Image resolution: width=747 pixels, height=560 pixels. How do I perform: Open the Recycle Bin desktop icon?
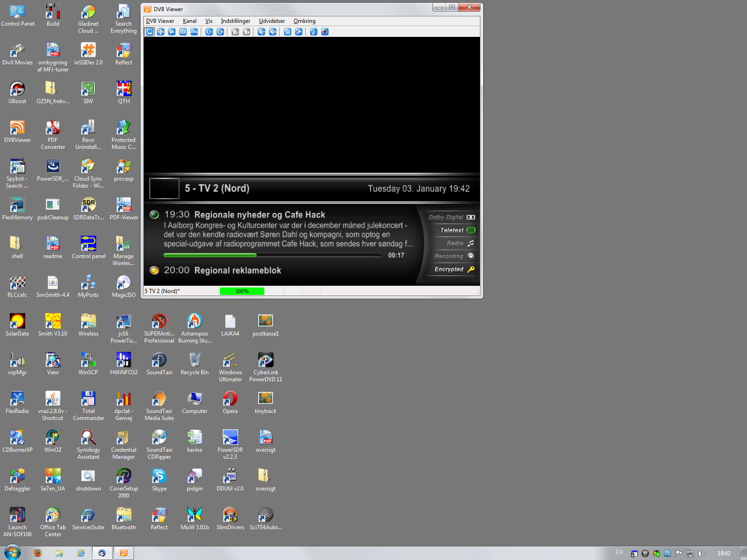pyautogui.click(x=195, y=364)
